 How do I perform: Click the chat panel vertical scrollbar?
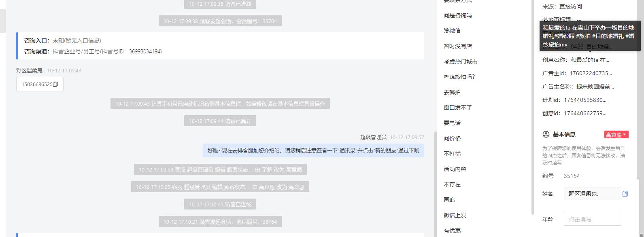click(x=435, y=182)
